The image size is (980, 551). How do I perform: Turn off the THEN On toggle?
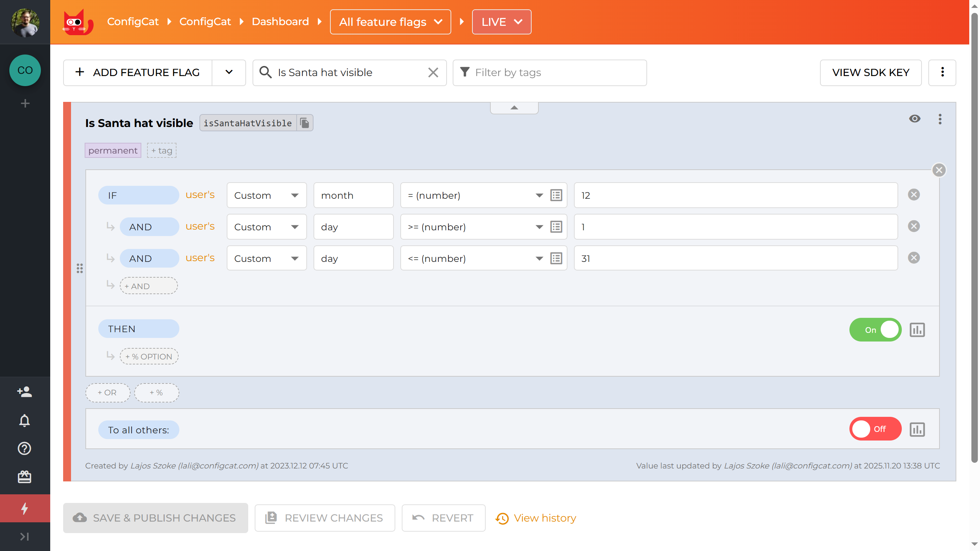pyautogui.click(x=875, y=330)
